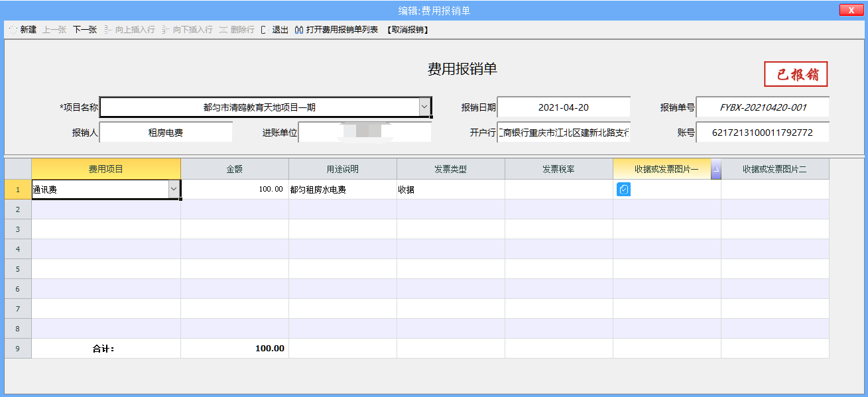This screenshot has width=868, height=397.
Task: Click the 报销人 field 租房电费
Action: 166,132
